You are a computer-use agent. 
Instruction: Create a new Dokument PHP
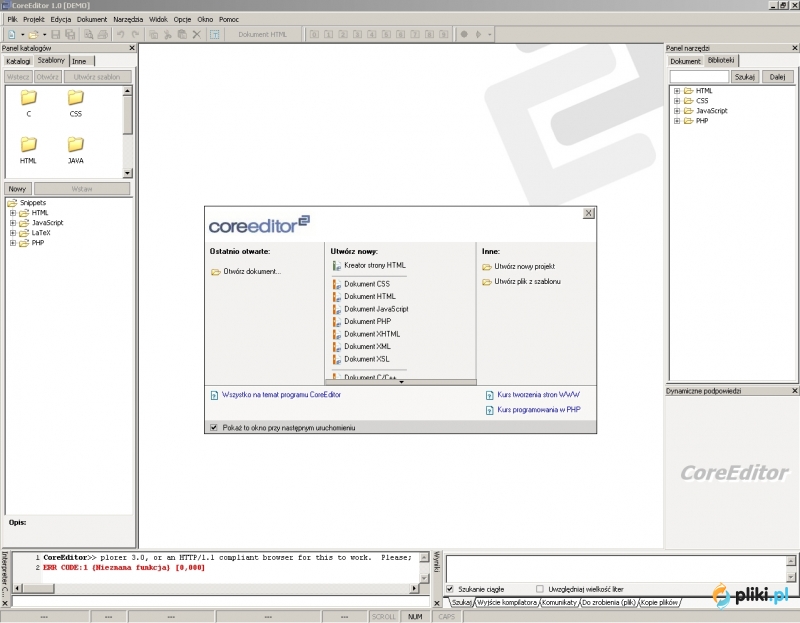click(362, 321)
